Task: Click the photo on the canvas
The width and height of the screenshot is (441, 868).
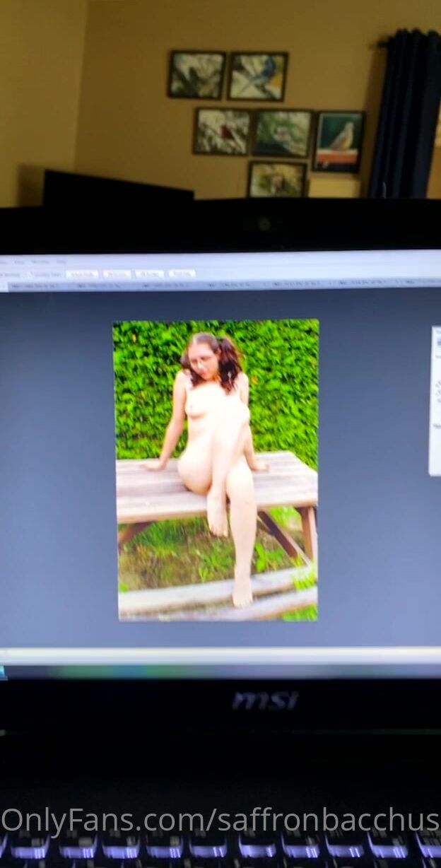Action: 216,470
